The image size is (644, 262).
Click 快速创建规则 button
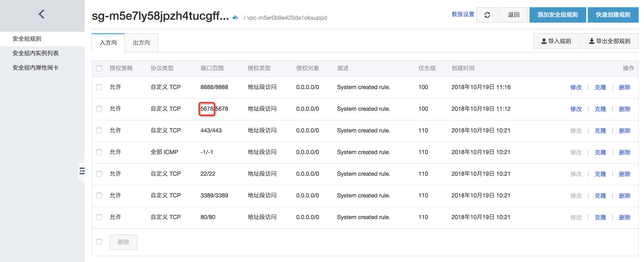tap(613, 15)
